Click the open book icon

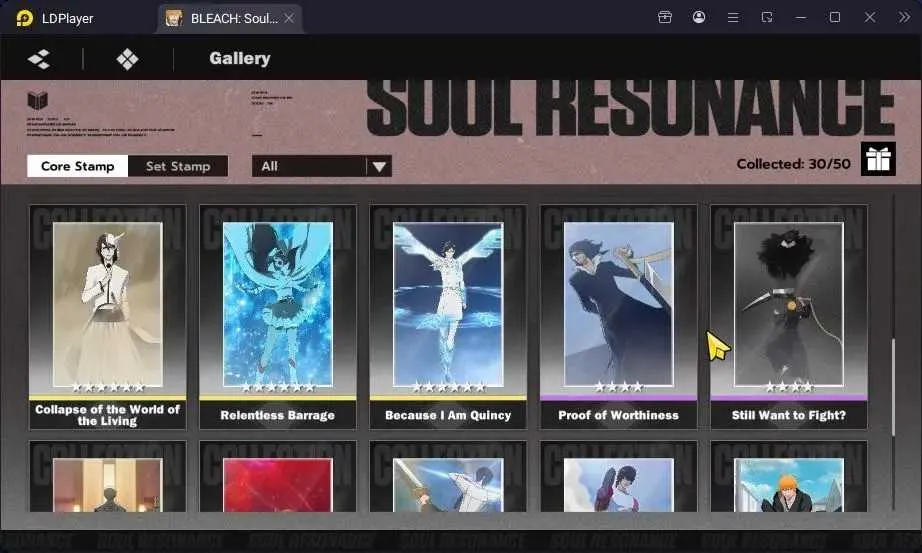coord(38,101)
